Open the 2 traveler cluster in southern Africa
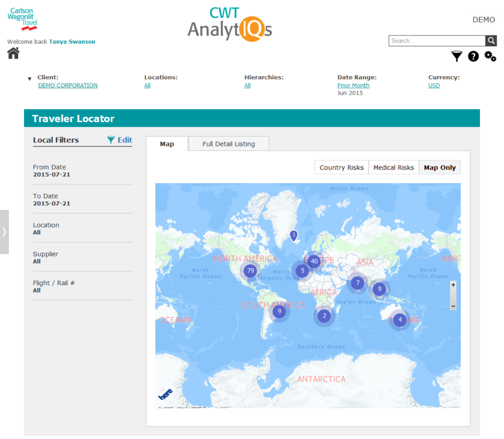 click(x=324, y=316)
